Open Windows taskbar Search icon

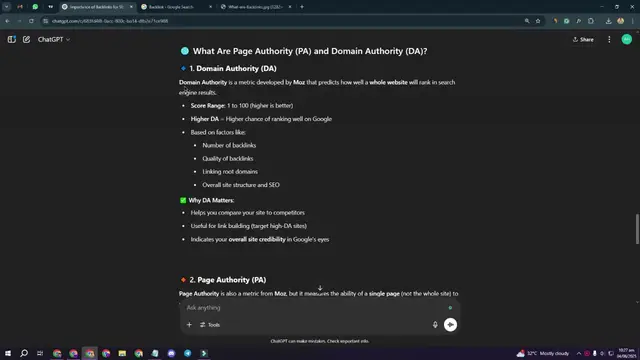24,353
